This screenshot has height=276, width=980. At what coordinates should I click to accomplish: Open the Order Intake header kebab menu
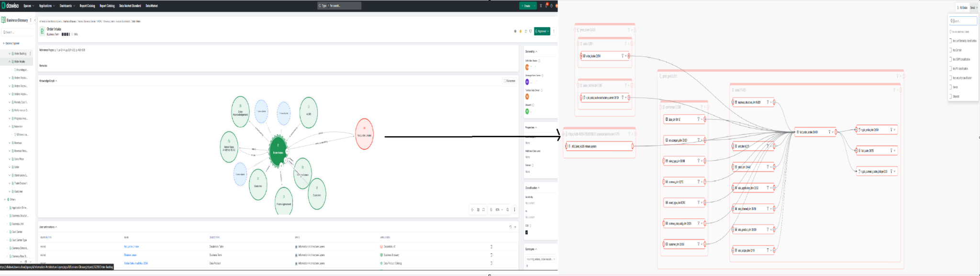(x=554, y=31)
